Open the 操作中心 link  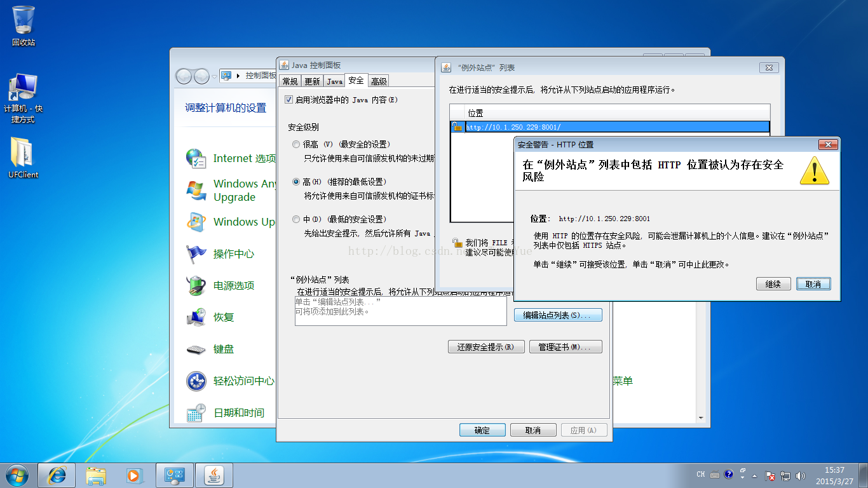(x=234, y=254)
